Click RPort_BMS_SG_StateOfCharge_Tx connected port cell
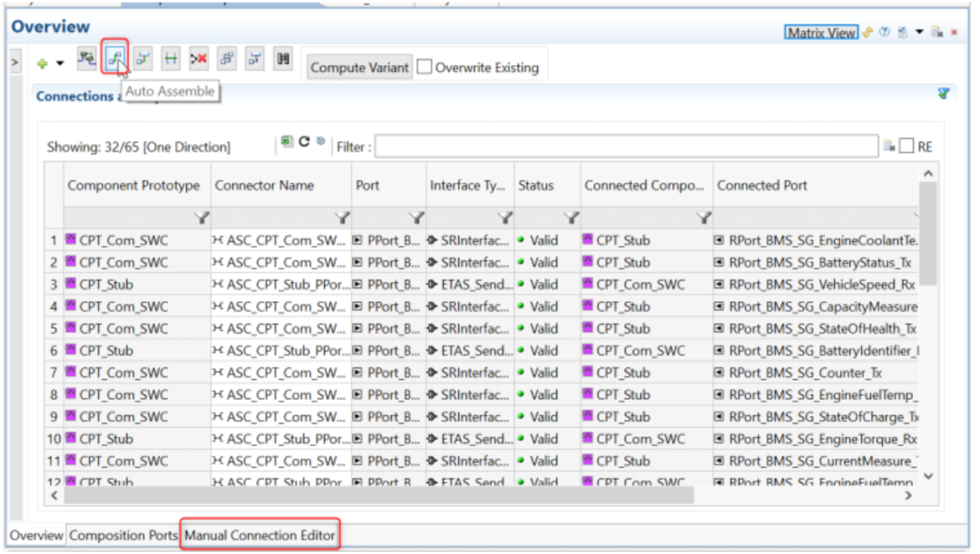980x554 pixels. pos(816,416)
